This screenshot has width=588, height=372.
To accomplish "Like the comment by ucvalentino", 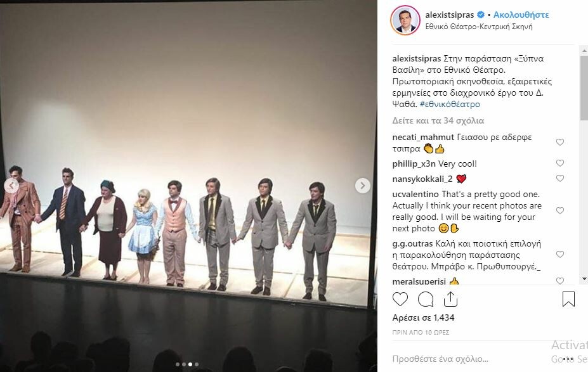I will click(x=560, y=210).
